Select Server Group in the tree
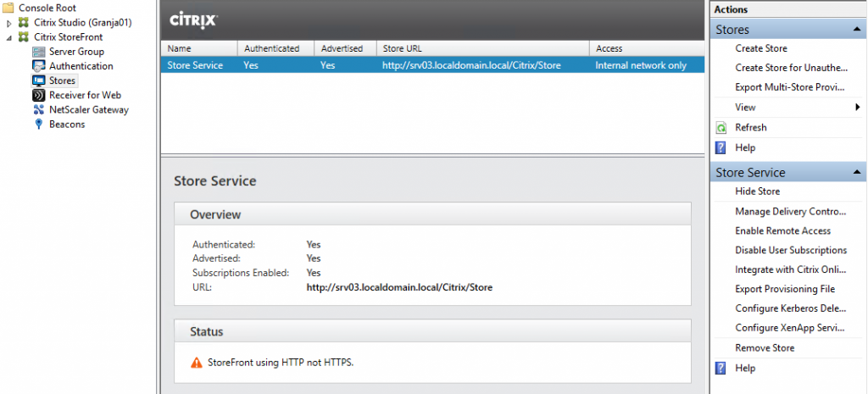The width and height of the screenshot is (868, 394). [x=76, y=52]
